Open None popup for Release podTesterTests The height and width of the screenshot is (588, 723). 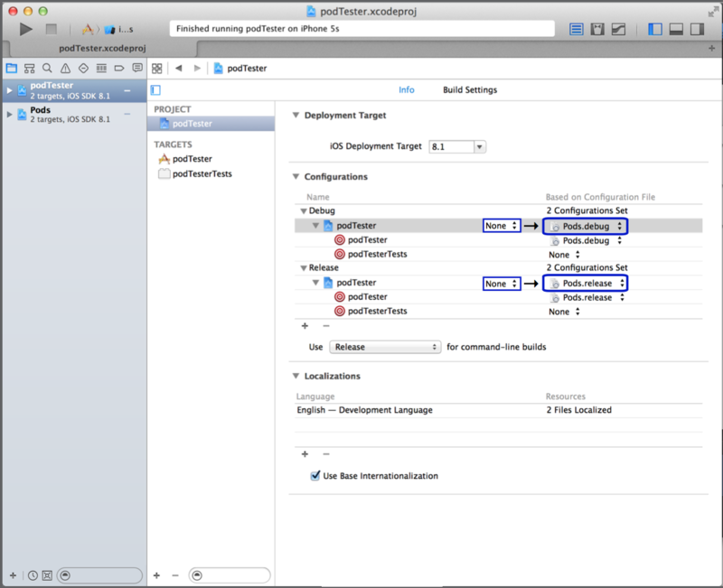click(x=563, y=312)
